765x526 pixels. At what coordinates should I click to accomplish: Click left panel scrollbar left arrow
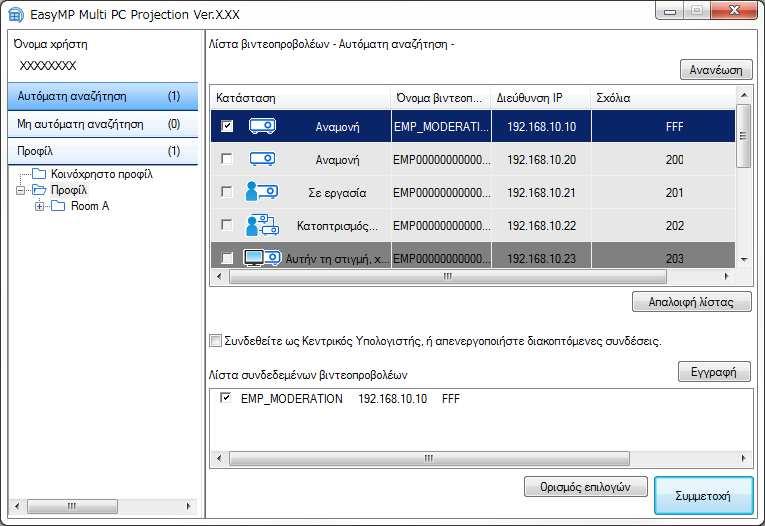[x=17, y=506]
